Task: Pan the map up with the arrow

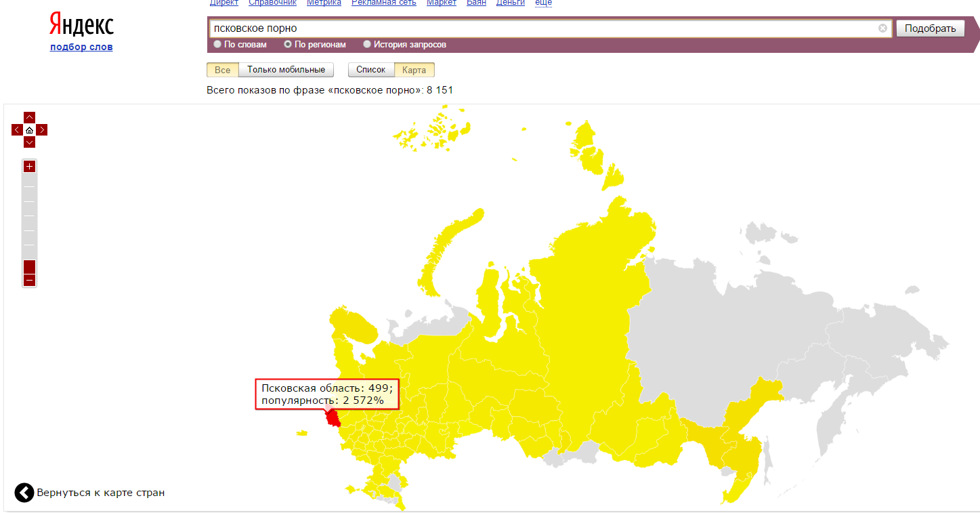Action: [x=29, y=117]
